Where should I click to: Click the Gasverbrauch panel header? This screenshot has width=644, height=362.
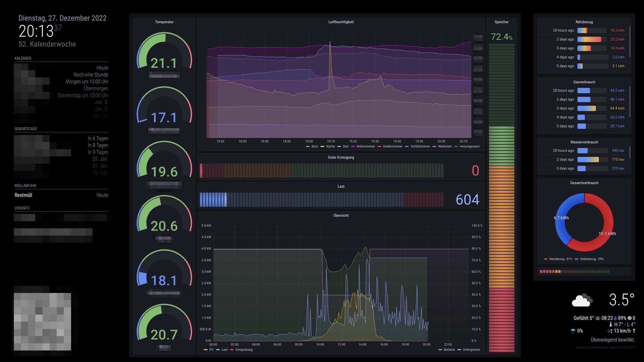point(584,82)
